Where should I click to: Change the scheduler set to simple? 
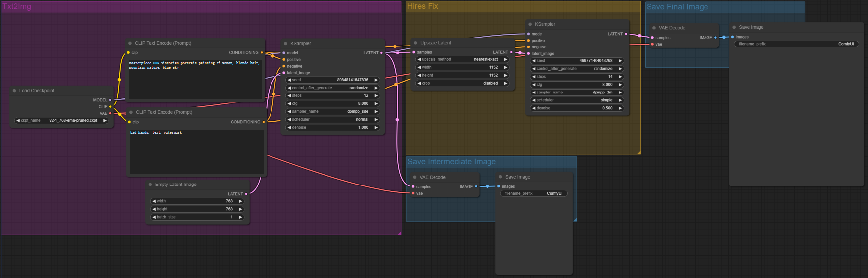coord(577,100)
